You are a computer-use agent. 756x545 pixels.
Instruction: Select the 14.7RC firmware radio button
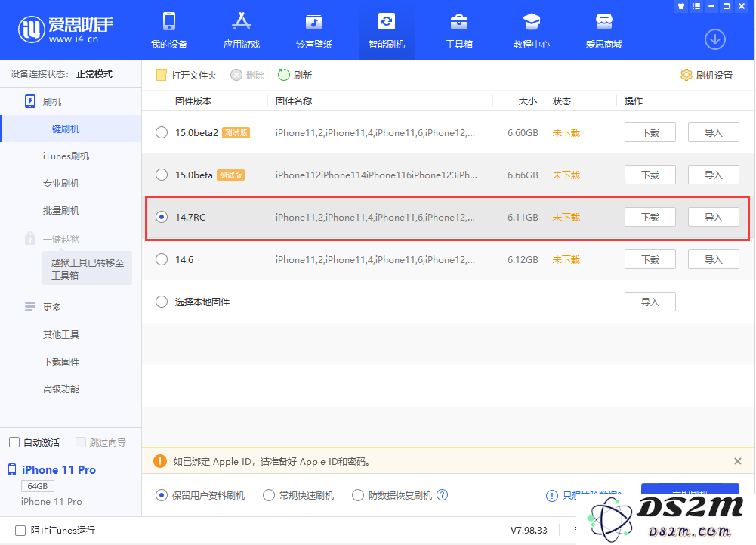pos(162,217)
